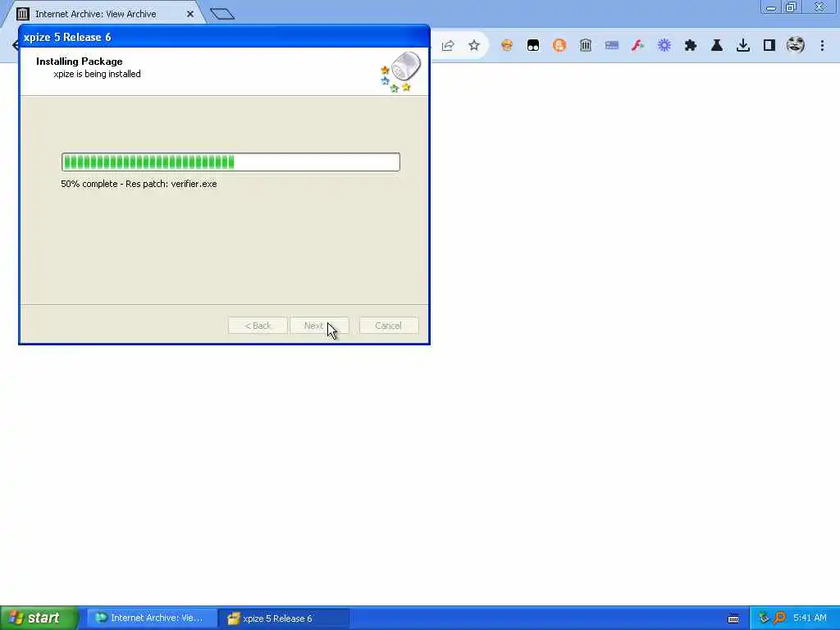840x630 pixels.
Task: Minimize the browser window
Action: click(x=771, y=7)
